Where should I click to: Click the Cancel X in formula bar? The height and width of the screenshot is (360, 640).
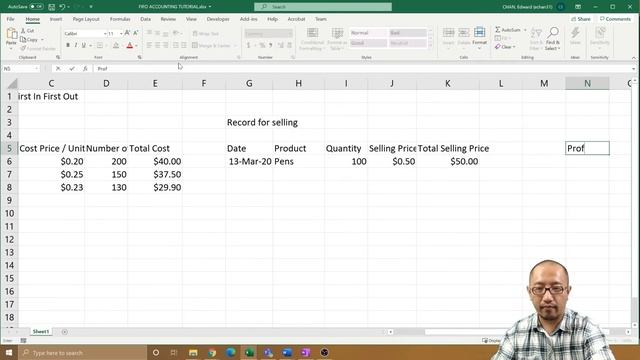click(58, 69)
